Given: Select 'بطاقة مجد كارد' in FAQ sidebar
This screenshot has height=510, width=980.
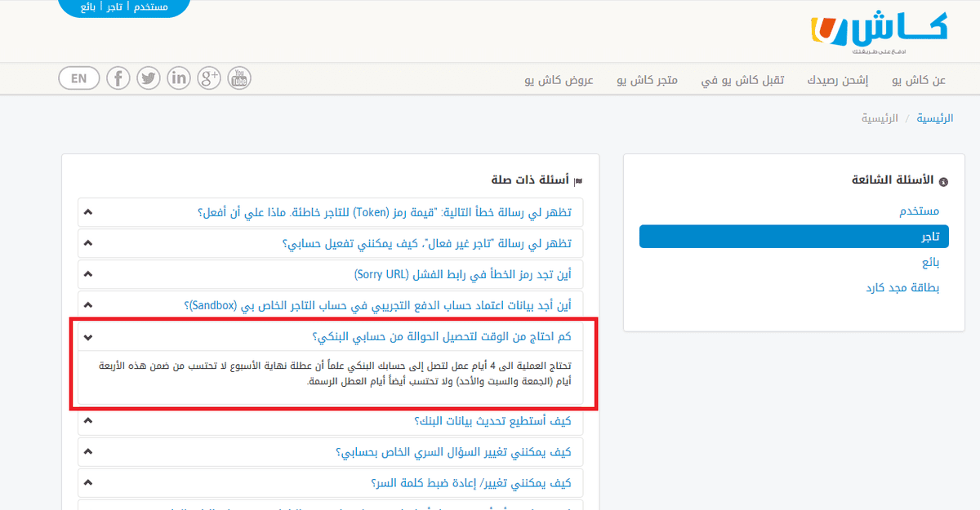Looking at the screenshot, I should 902,288.
